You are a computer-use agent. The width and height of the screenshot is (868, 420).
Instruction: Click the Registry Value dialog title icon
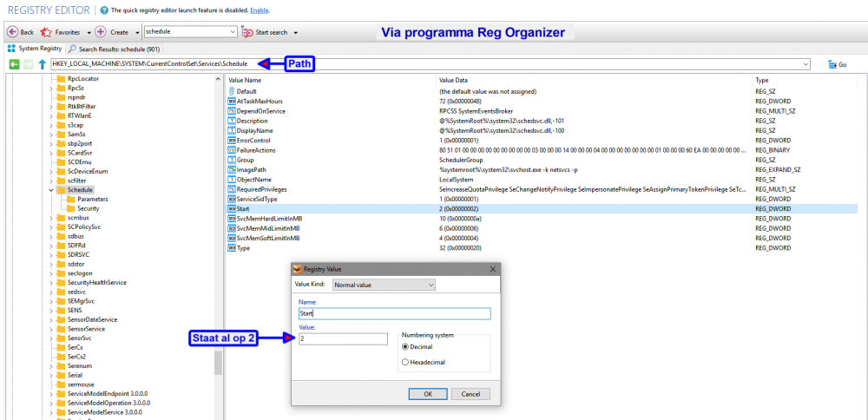point(297,269)
